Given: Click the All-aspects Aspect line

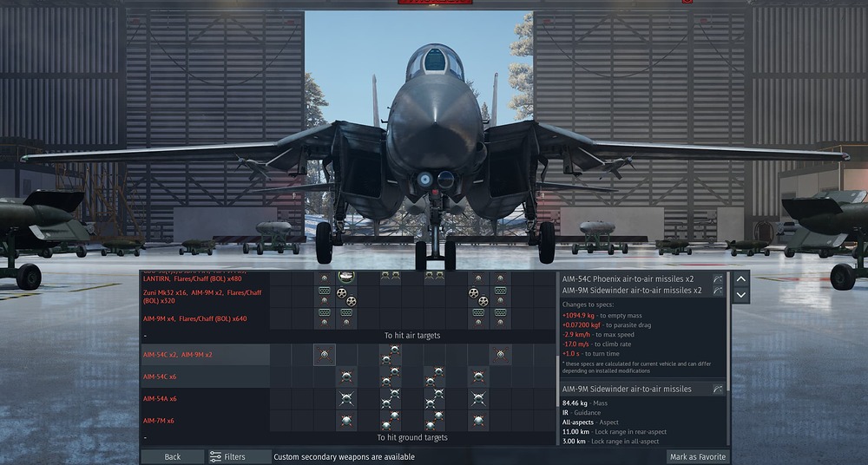Looking at the screenshot, I should point(590,422).
